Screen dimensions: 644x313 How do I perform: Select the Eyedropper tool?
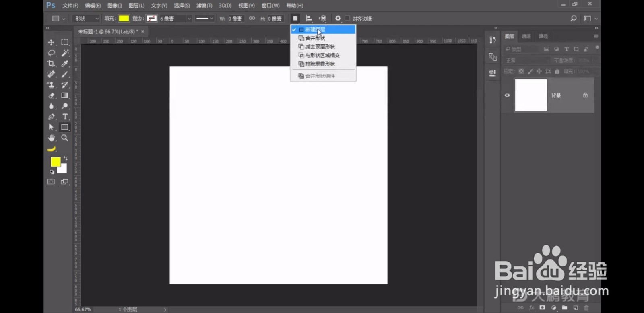64,64
